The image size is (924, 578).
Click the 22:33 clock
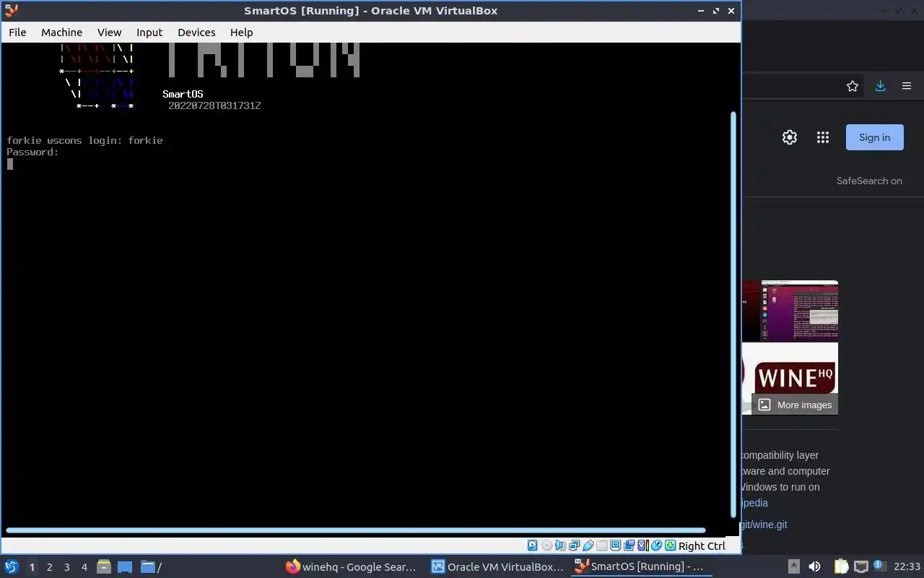pos(907,566)
